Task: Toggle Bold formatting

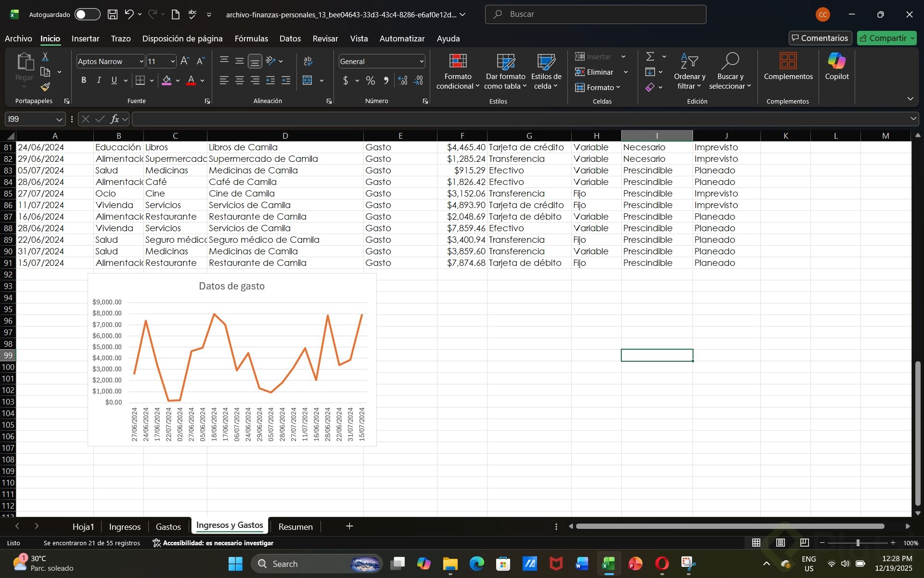Action: pos(84,80)
